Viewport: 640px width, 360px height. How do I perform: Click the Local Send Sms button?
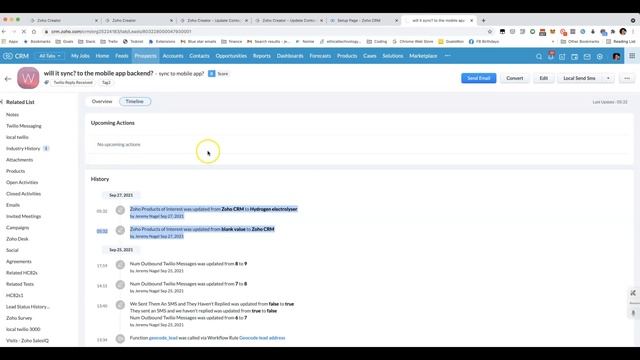click(579, 78)
